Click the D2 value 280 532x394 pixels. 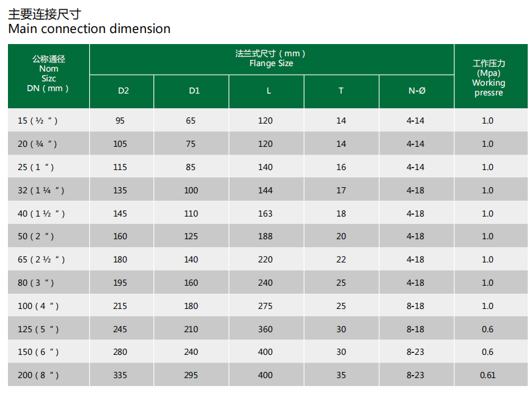click(x=120, y=352)
